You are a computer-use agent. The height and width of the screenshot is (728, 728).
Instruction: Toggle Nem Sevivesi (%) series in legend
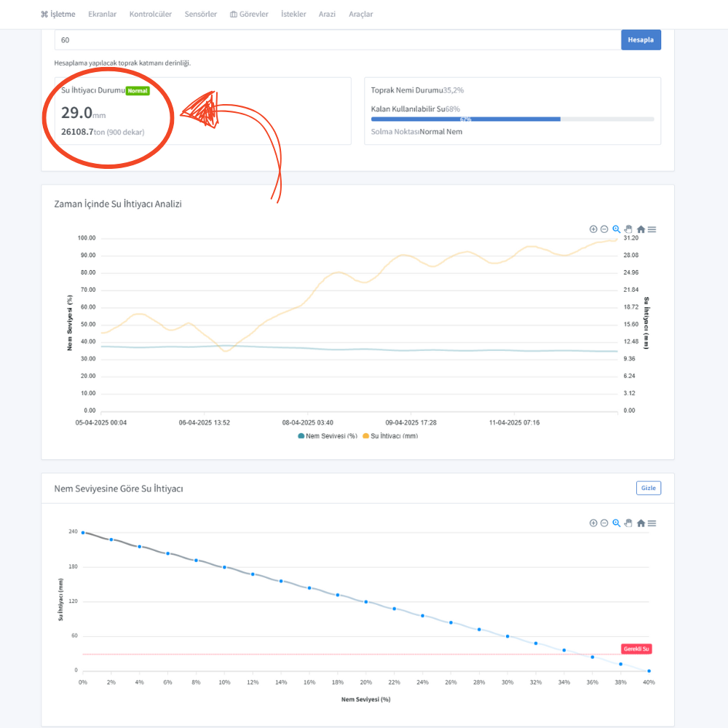pos(327,436)
